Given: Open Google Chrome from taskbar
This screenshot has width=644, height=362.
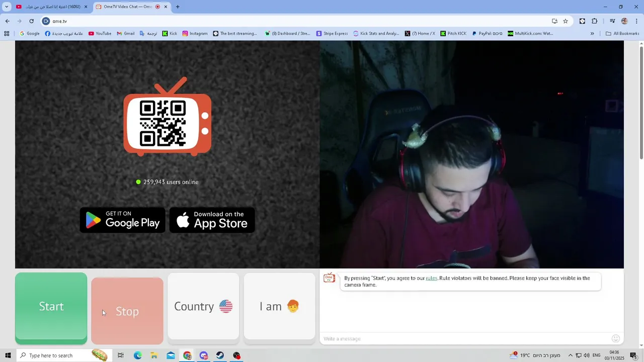Looking at the screenshot, I should coord(187,355).
